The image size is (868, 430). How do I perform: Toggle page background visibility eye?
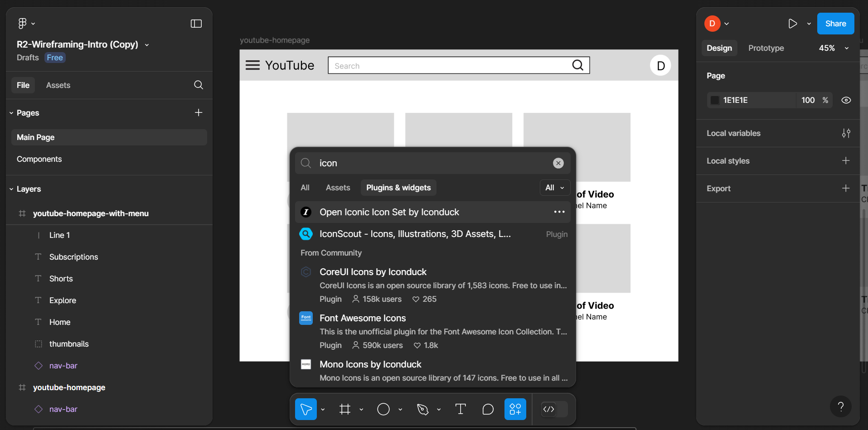[x=846, y=100]
